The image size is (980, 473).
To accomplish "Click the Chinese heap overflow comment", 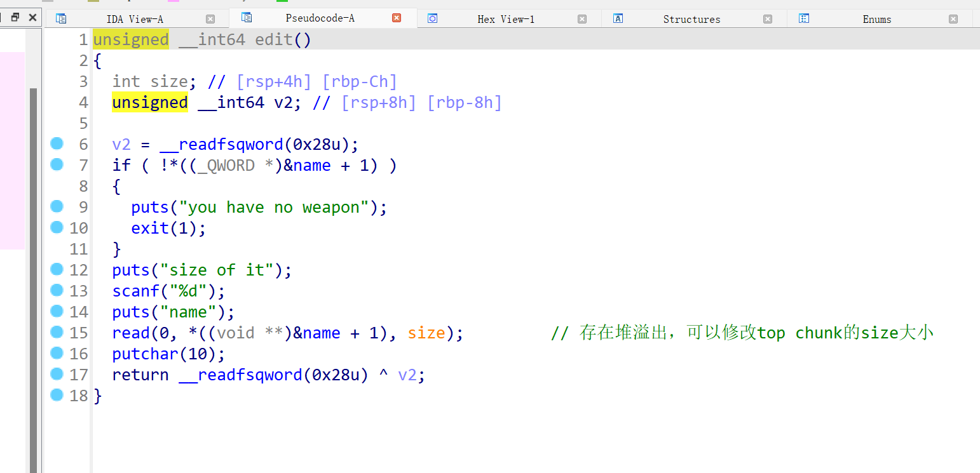I will tap(742, 333).
